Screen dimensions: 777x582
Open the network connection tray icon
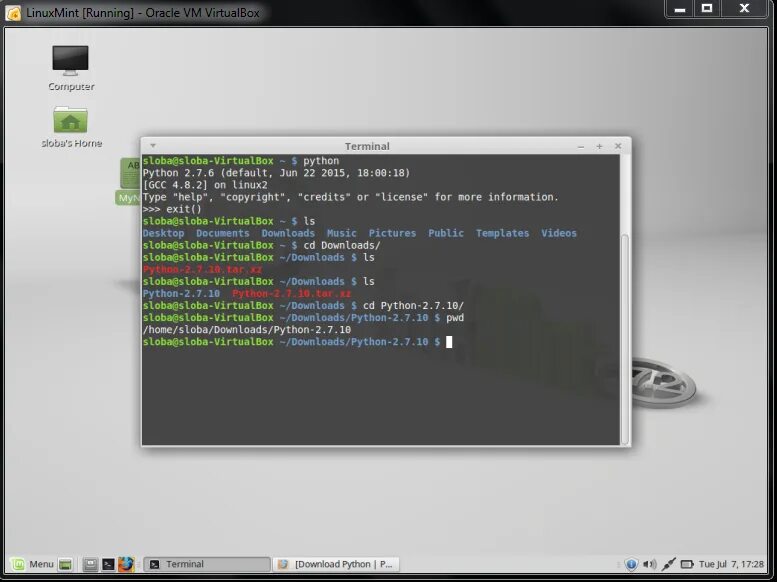tap(668, 564)
